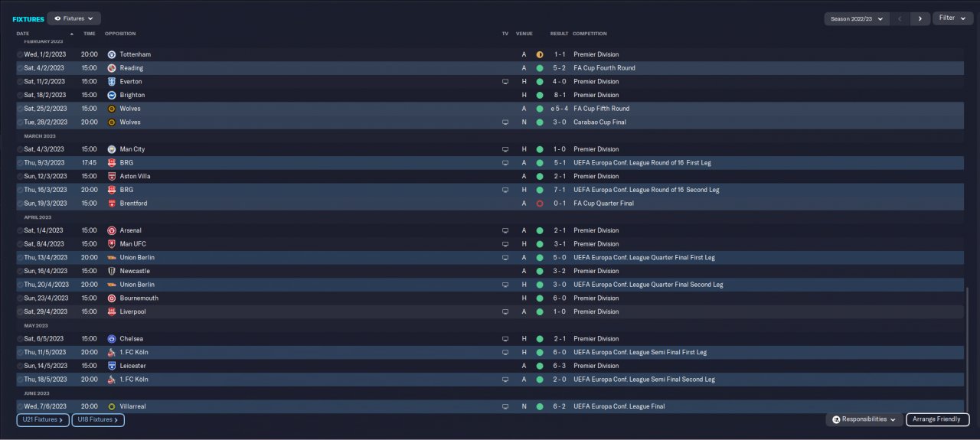
Task: Open U21 Fixtures
Action: click(x=43, y=419)
